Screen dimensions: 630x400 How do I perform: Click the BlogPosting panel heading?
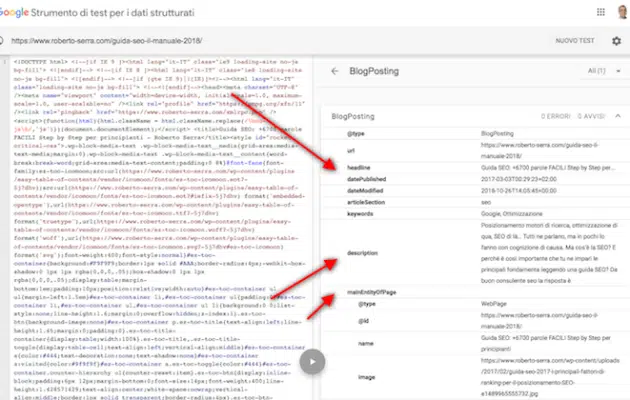click(x=374, y=71)
